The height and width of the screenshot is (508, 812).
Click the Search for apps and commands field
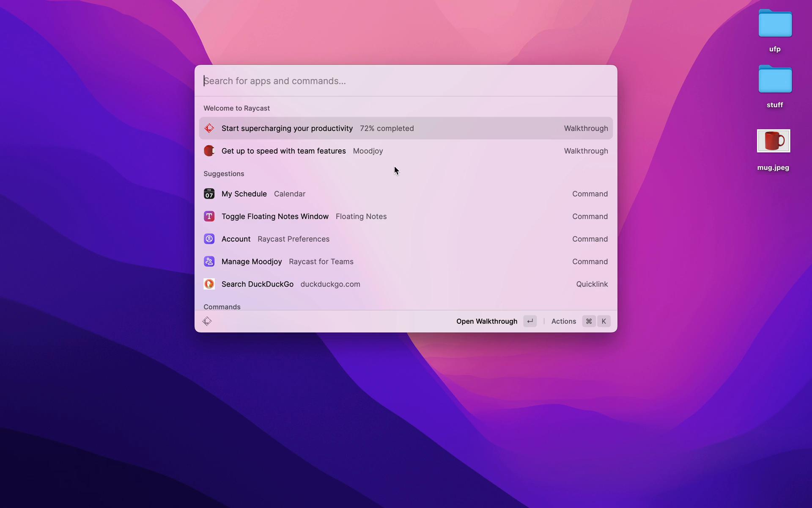pos(406,80)
